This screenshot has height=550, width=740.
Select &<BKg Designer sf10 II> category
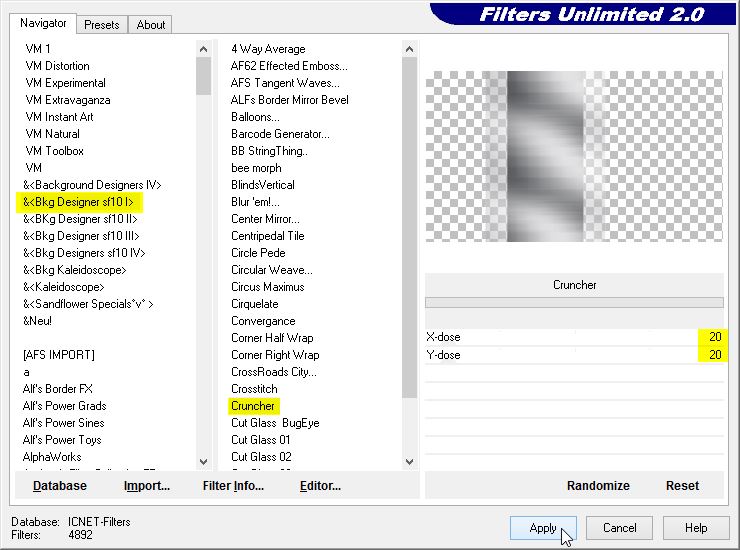point(80,219)
